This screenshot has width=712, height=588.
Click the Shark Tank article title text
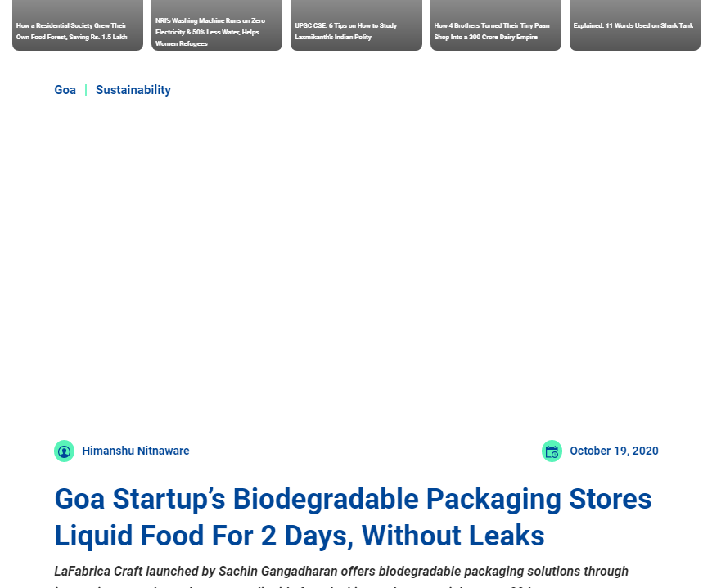coord(633,25)
